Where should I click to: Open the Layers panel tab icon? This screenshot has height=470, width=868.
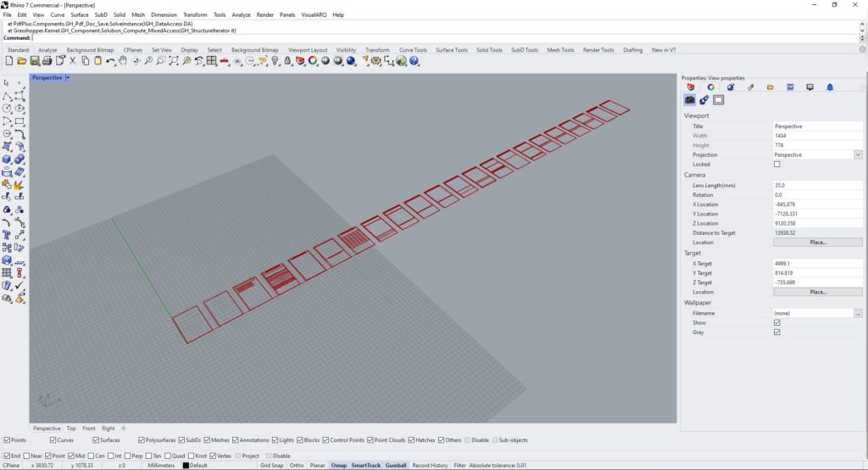pos(691,87)
